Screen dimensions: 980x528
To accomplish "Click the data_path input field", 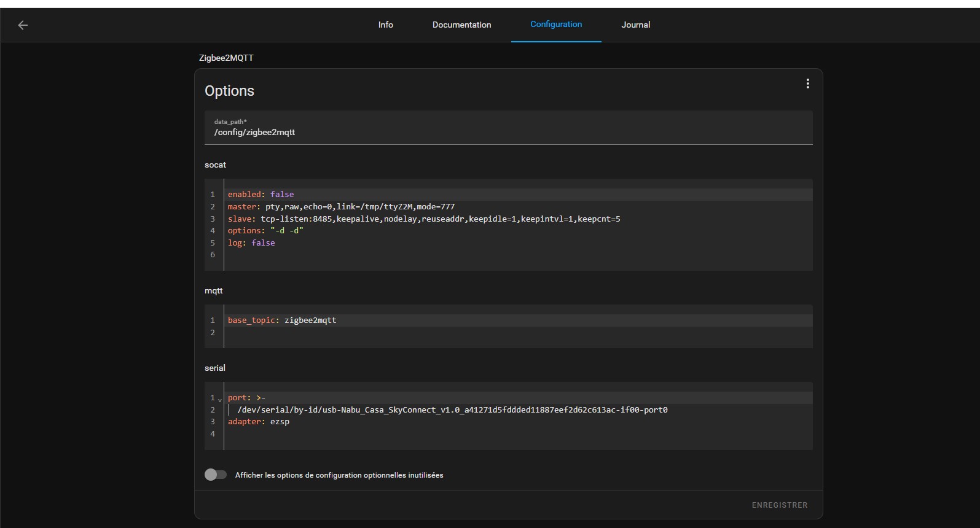I will (508, 132).
